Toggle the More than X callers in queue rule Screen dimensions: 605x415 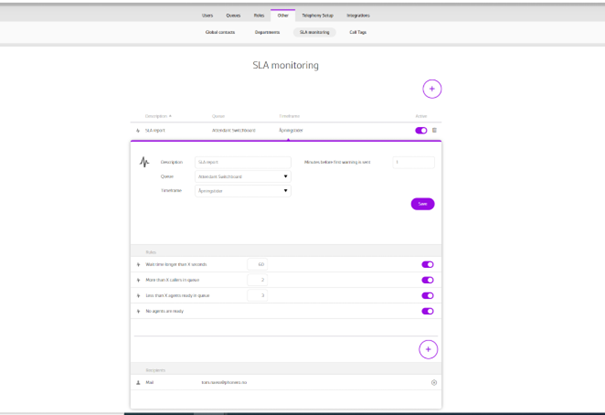pos(428,280)
